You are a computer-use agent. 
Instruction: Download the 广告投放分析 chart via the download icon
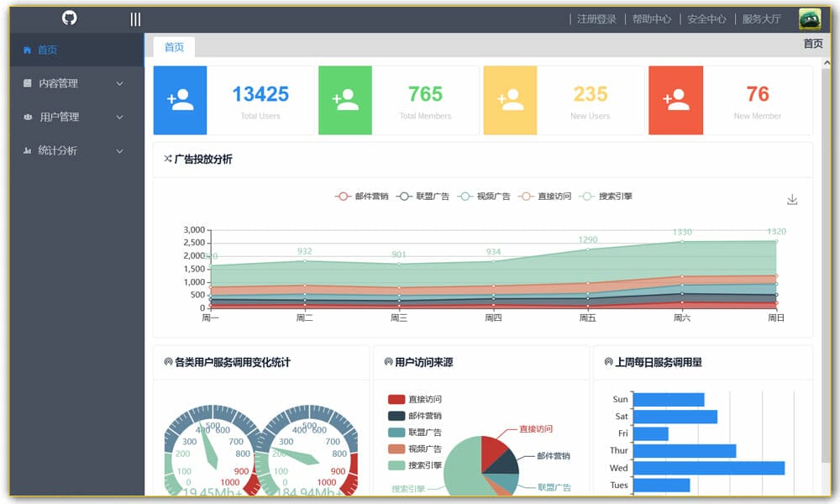pyautogui.click(x=791, y=200)
